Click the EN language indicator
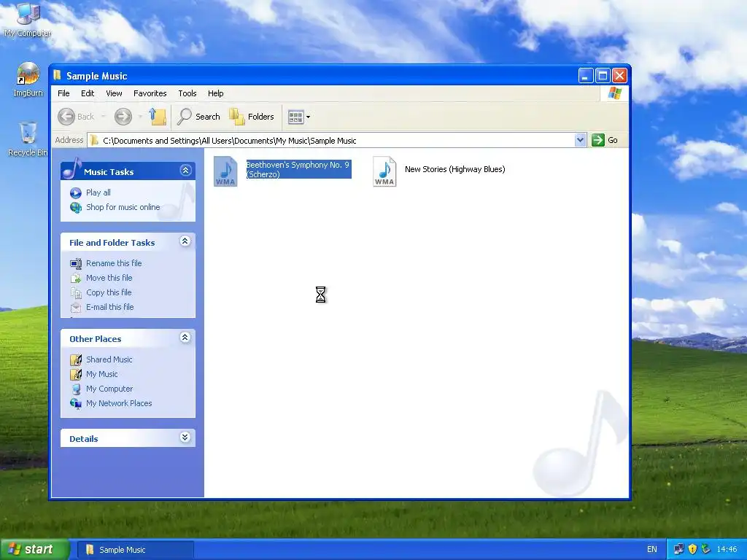This screenshot has height=560, width=747. [x=652, y=550]
